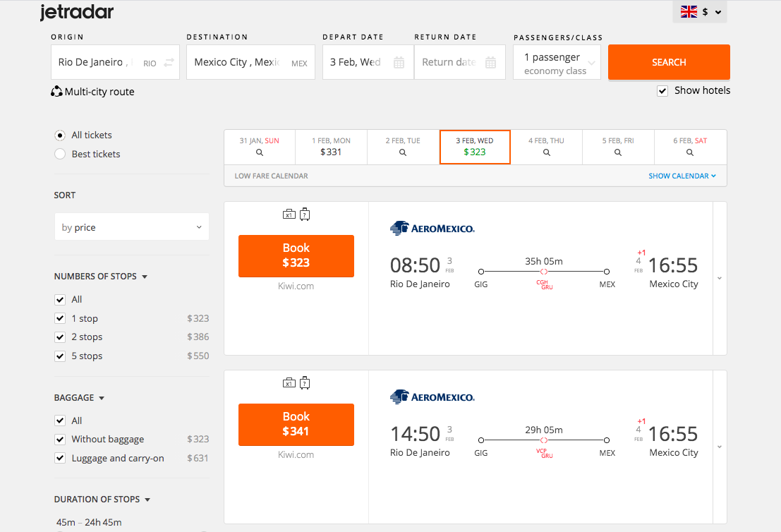Collapse the Numbers of Stops section
This screenshot has height=532, width=781.
coord(145,277)
